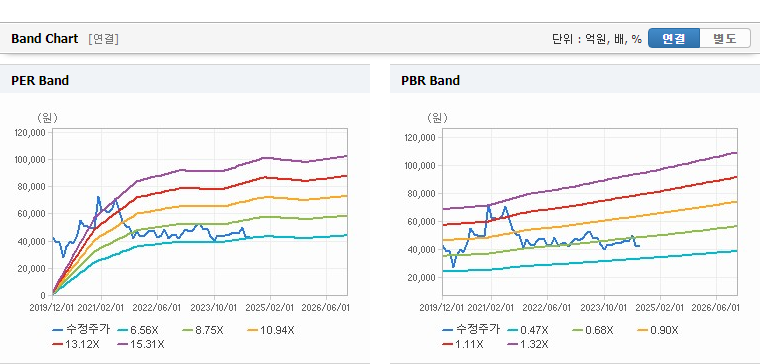Toggle 10.94X series in PER Band legend

[270, 330]
